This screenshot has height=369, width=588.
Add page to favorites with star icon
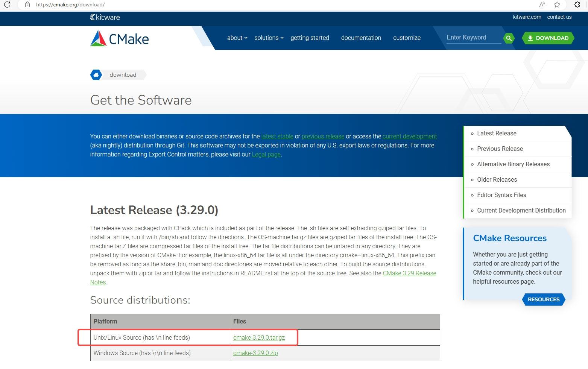(557, 5)
